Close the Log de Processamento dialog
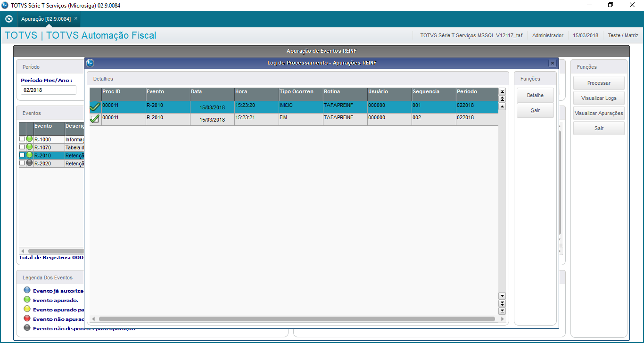 click(x=553, y=63)
